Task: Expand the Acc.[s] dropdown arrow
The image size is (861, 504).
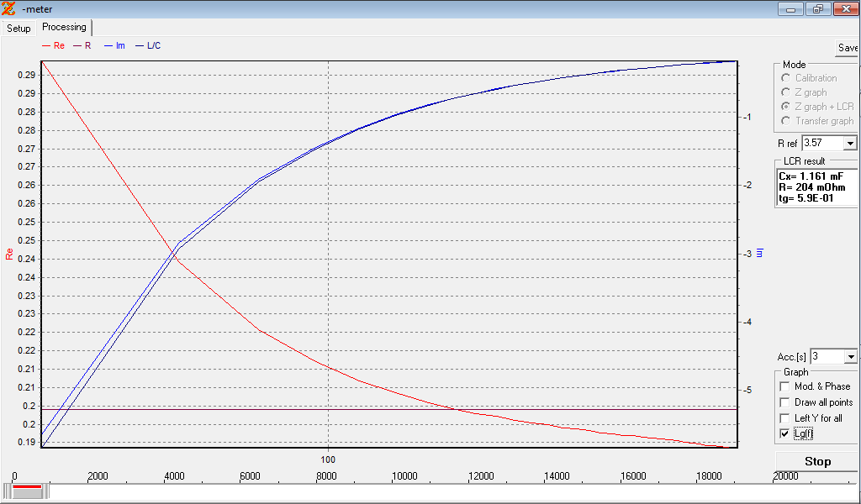Action: click(x=851, y=356)
